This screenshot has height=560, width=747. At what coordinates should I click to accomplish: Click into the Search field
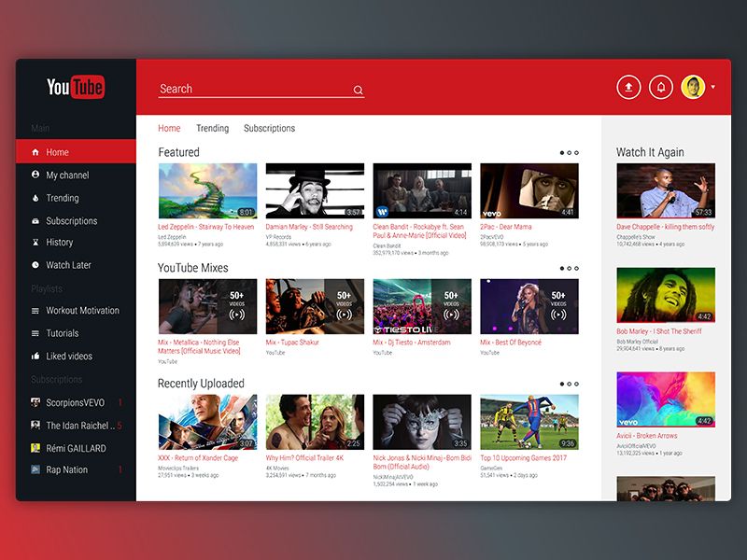point(252,89)
